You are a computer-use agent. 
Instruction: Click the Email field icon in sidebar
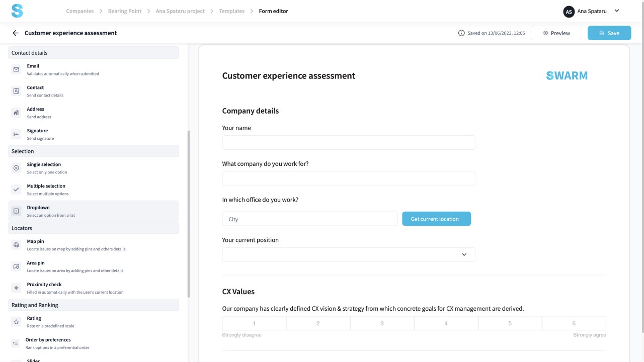[x=16, y=69]
